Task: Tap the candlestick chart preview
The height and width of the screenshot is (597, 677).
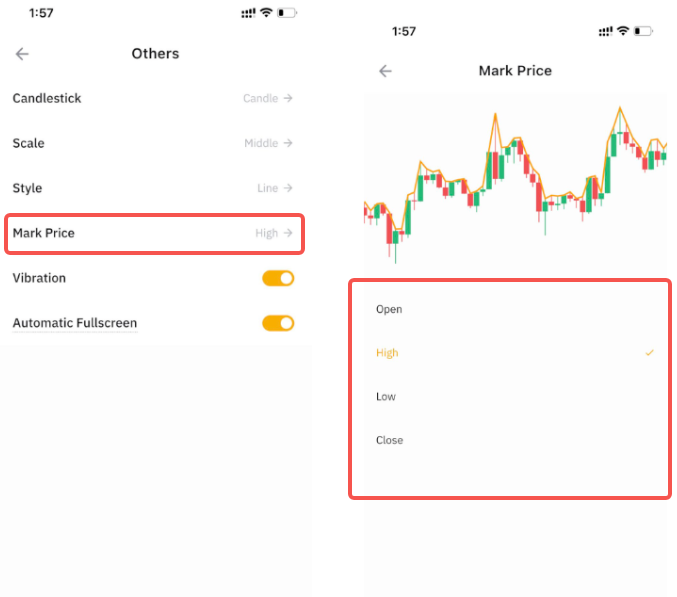Action: tap(514, 180)
